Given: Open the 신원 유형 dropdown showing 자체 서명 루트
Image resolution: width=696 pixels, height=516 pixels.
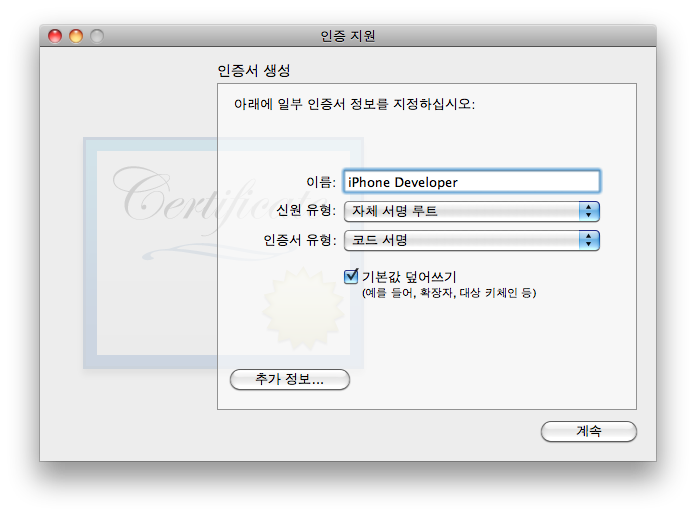Looking at the screenshot, I should pos(471,211).
